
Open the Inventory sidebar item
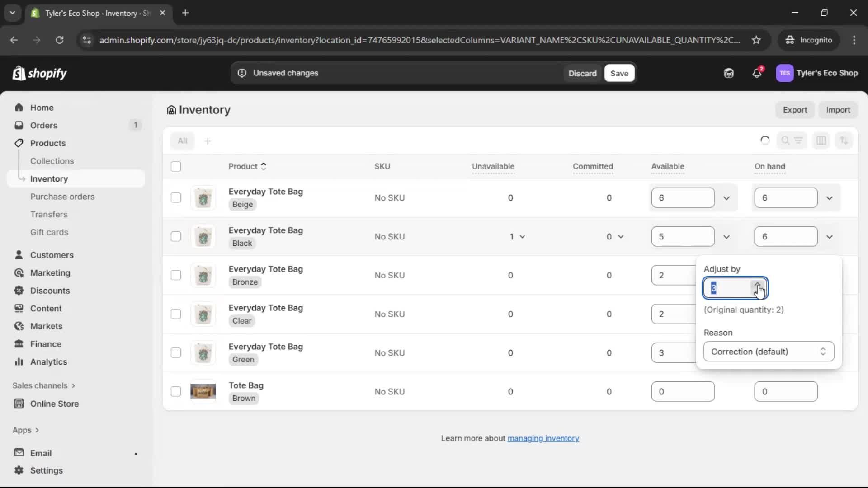tap(50, 178)
